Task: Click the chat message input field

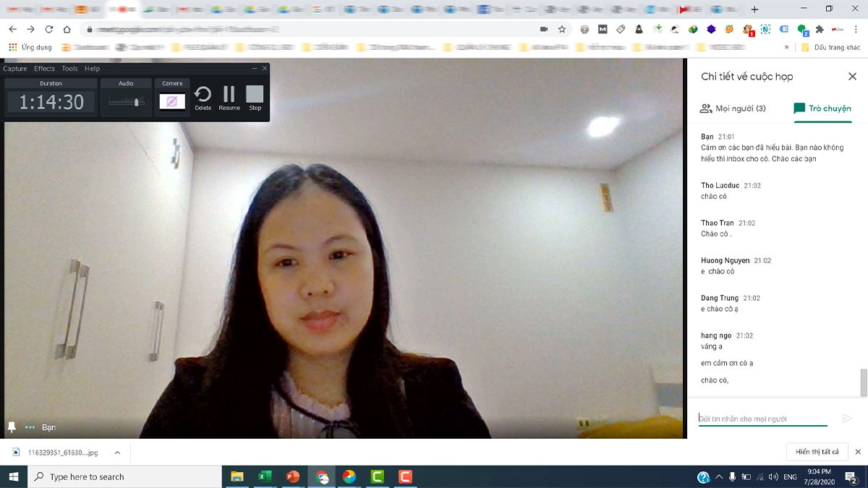Action: pos(762,419)
